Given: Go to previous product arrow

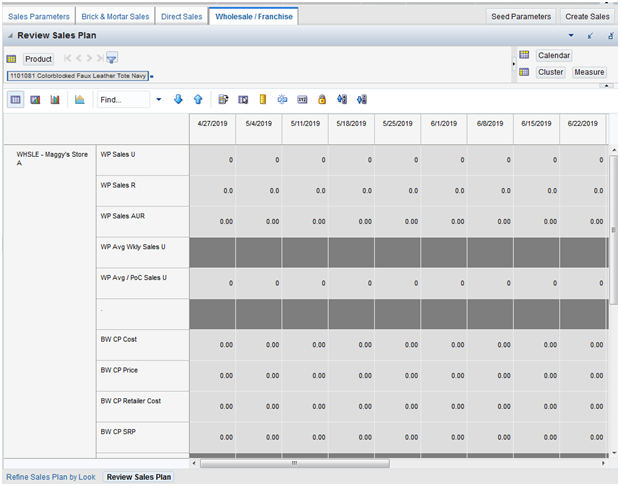Looking at the screenshot, I should click(x=79, y=58).
